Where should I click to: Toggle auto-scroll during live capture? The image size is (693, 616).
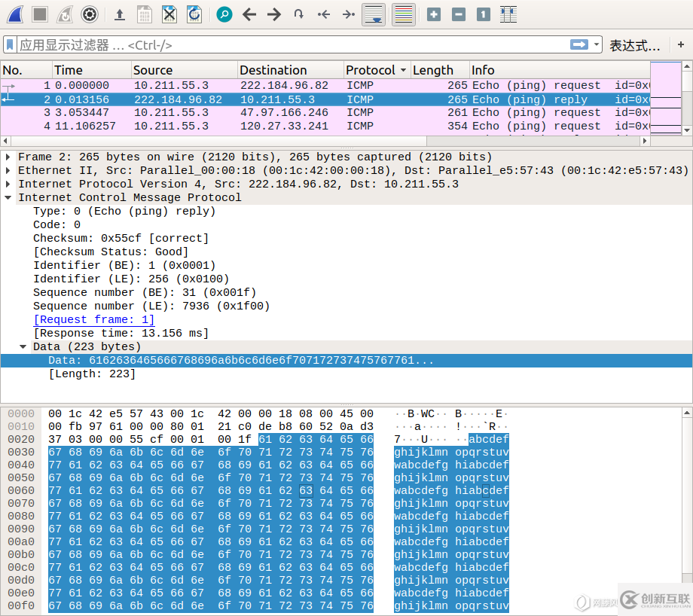374,14
